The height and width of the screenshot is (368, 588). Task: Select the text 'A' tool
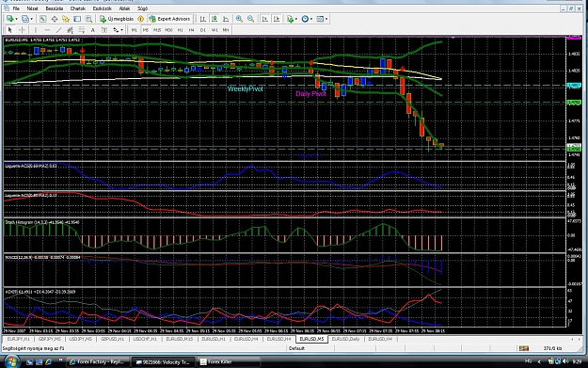93,29
